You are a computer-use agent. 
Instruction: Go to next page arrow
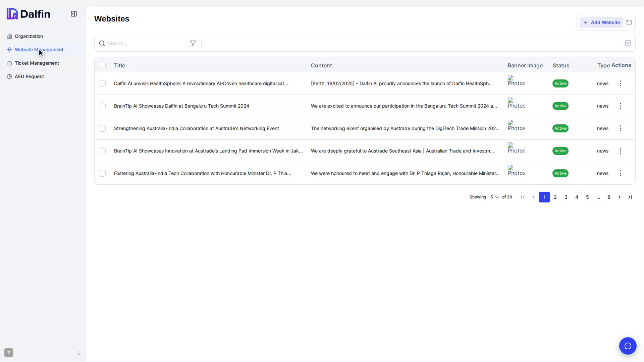[x=620, y=197]
